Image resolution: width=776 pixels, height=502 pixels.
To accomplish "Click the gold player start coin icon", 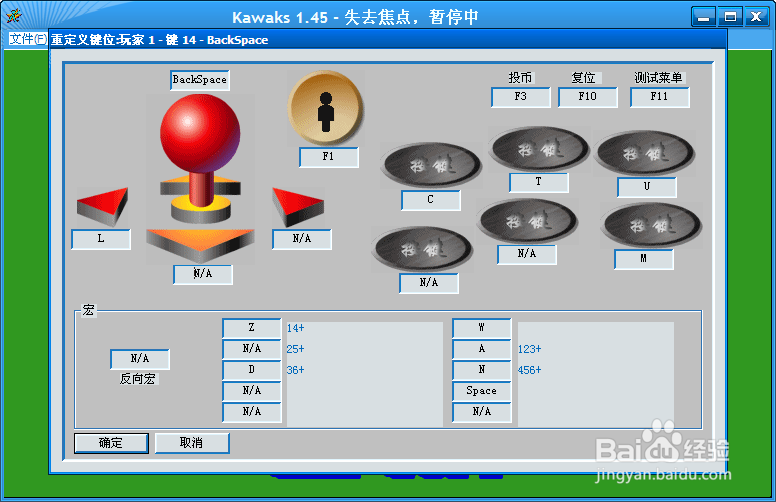I will (326, 107).
